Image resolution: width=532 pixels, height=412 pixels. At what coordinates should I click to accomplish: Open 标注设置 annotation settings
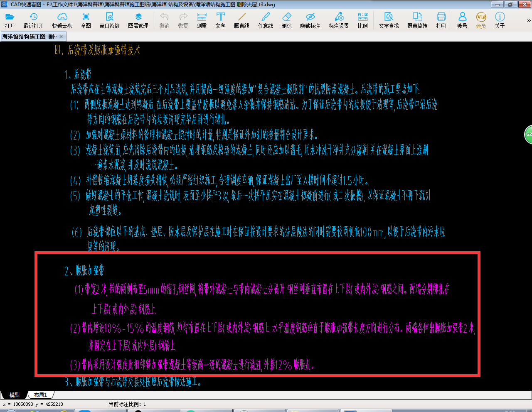point(339,20)
